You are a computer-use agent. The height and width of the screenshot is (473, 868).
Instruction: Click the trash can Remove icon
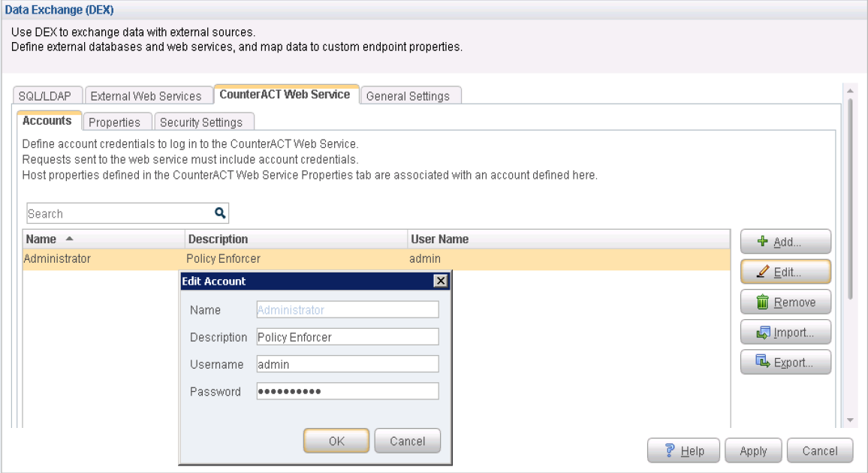pyautogui.click(x=762, y=302)
